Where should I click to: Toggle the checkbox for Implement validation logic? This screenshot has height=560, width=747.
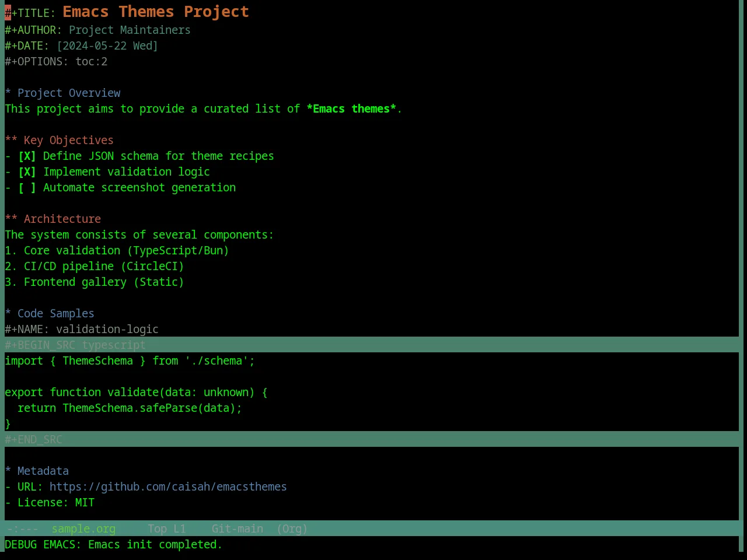(x=27, y=172)
